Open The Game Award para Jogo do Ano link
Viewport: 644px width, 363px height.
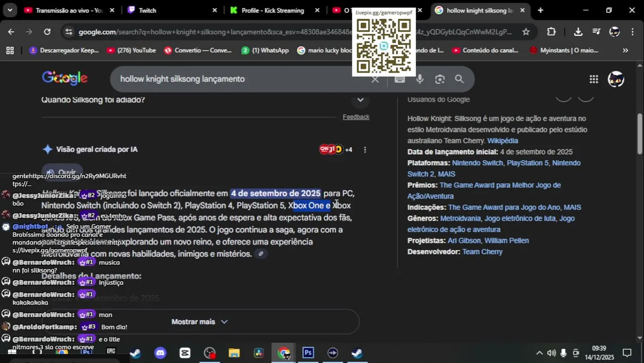pos(504,207)
